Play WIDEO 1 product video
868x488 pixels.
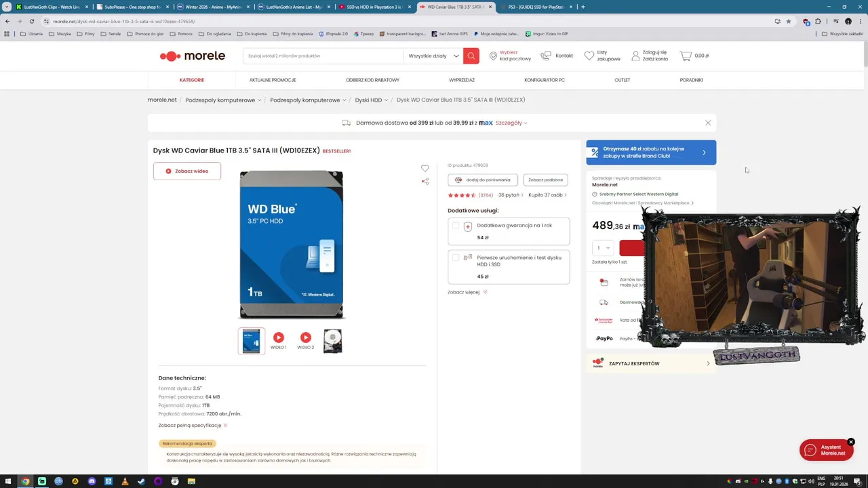[279, 338]
